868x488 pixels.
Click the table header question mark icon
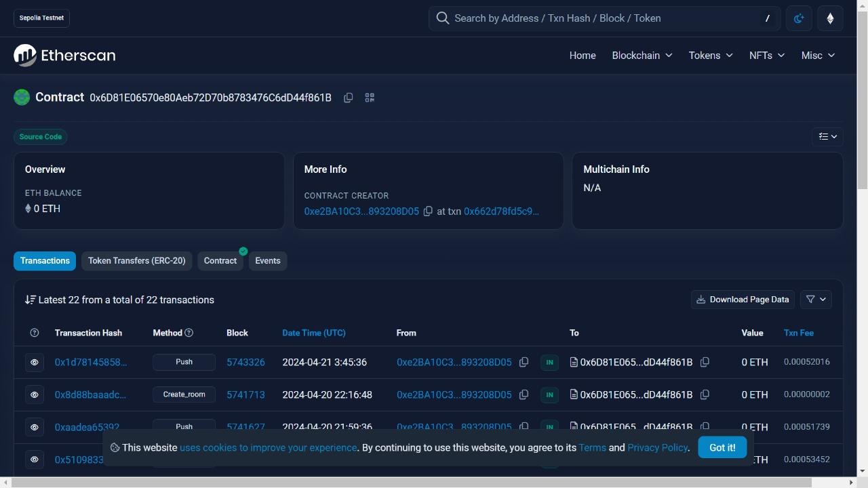click(35, 333)
